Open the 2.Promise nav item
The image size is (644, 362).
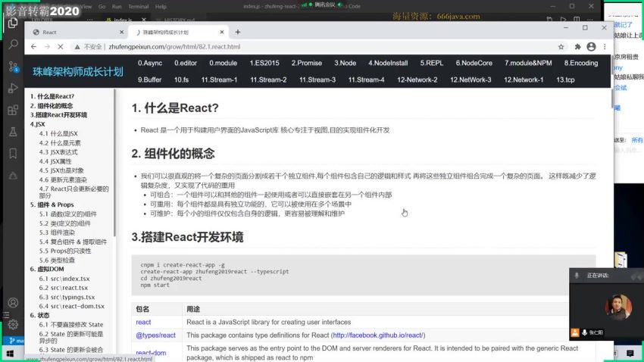point(306,63)
